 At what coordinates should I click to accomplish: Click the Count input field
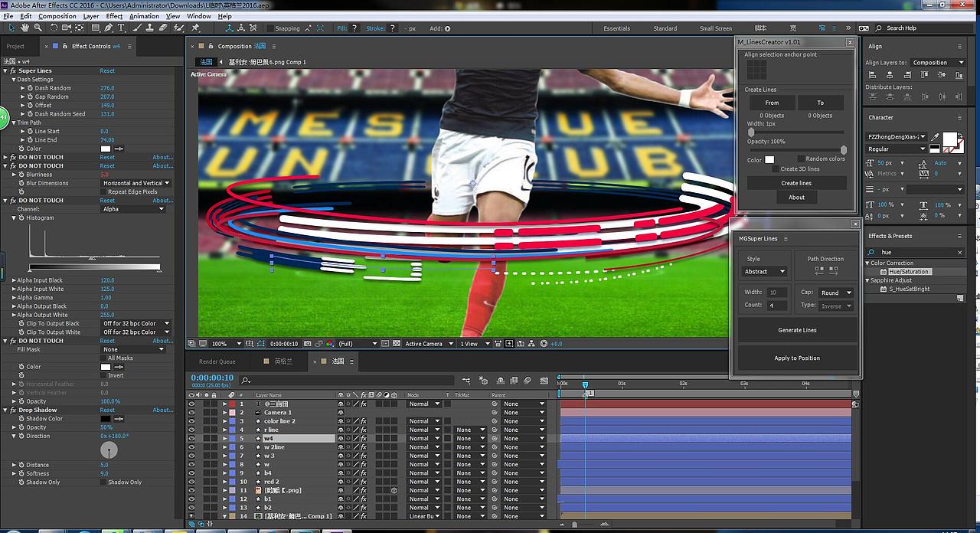coord(777,306)
